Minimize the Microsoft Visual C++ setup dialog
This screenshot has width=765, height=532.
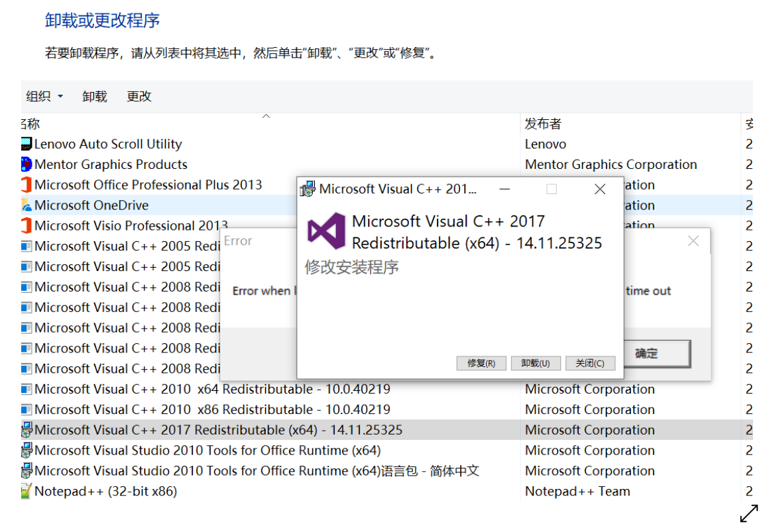[505, 189]
